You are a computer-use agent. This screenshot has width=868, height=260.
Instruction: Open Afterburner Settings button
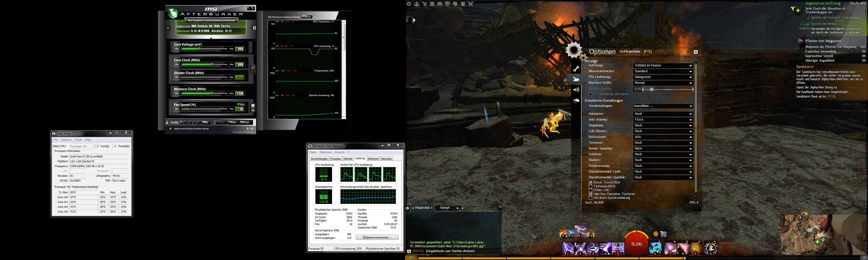click(245, 123)
